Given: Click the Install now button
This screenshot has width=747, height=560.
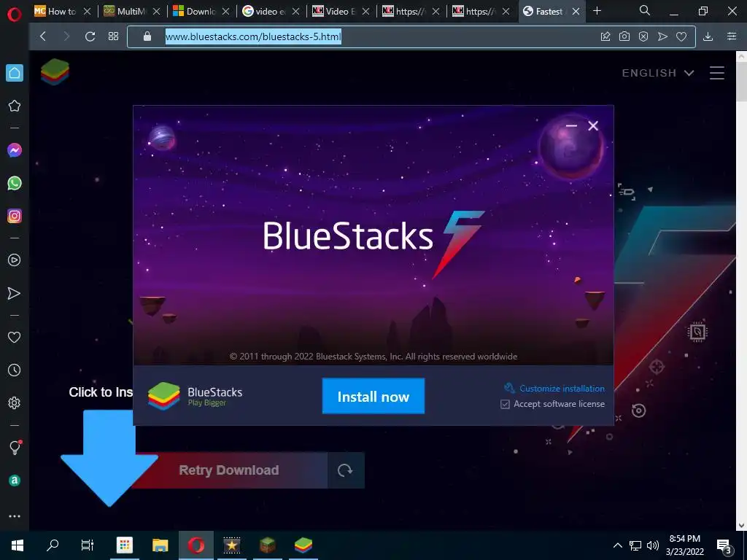Looking at the screenshot, I should (x=373, y=396).
